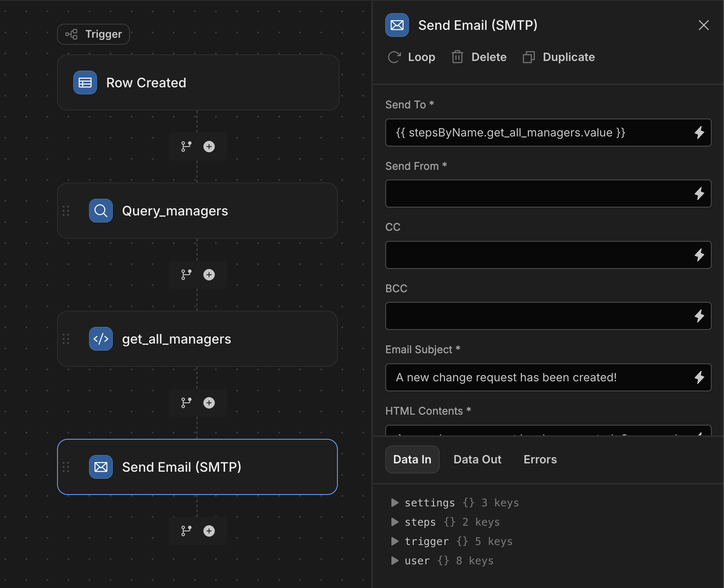Screen dimensions: 724x588
Task: Add a branch below Query_managers
Action: (x=186, y=275)
